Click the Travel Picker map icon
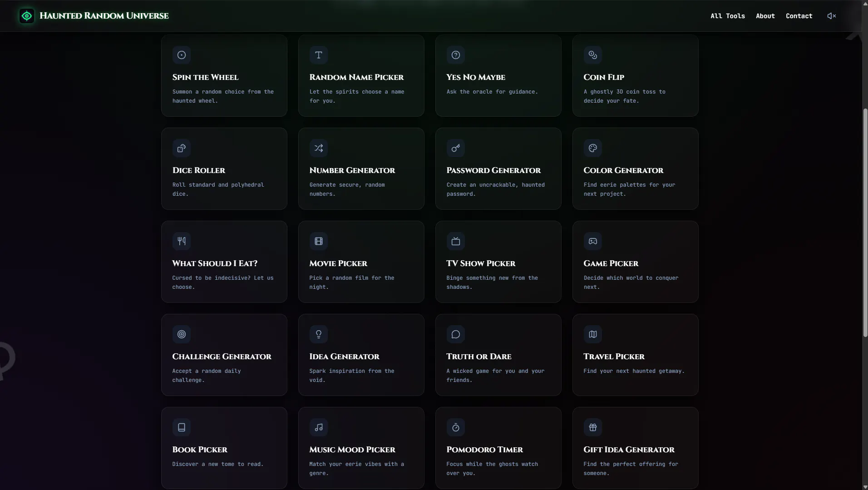This screenshot has width=868, height=490. point(593,334)
